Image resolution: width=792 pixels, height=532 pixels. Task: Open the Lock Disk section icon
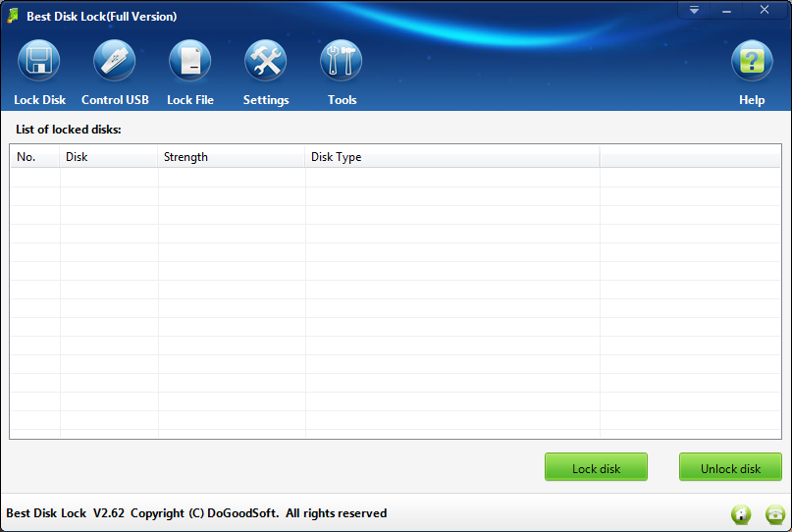[39, 61]
